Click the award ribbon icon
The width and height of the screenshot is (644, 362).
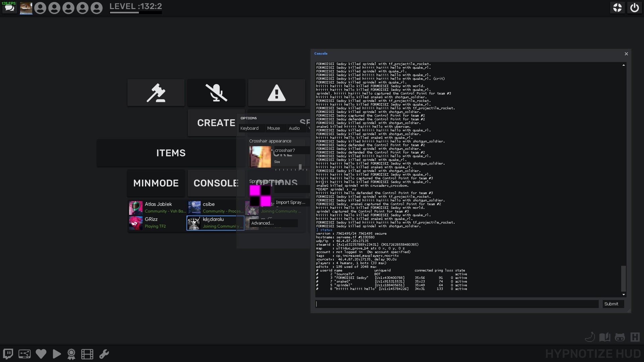71,354
